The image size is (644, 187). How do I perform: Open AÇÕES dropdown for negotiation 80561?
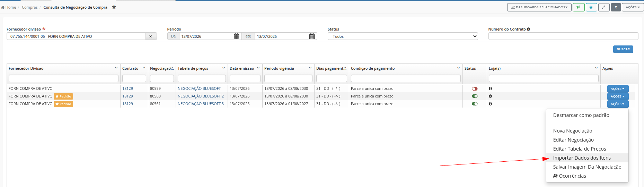tap(618, 104)
